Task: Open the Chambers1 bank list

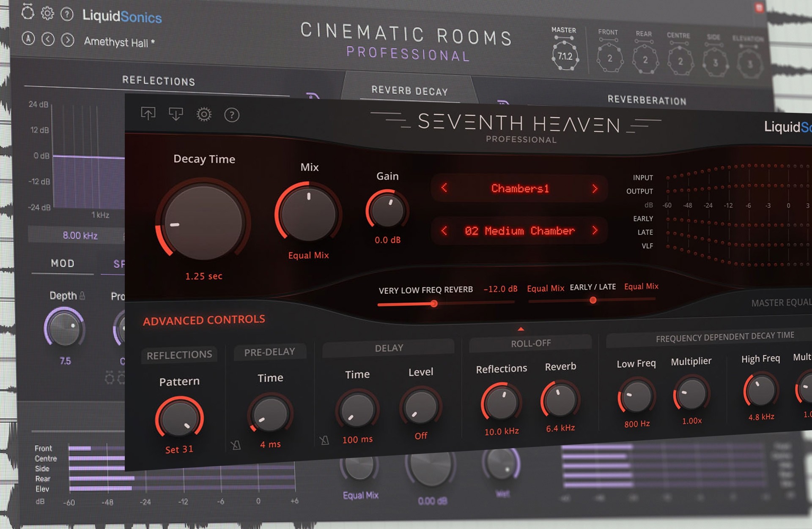Action: (x=520, y=188)
